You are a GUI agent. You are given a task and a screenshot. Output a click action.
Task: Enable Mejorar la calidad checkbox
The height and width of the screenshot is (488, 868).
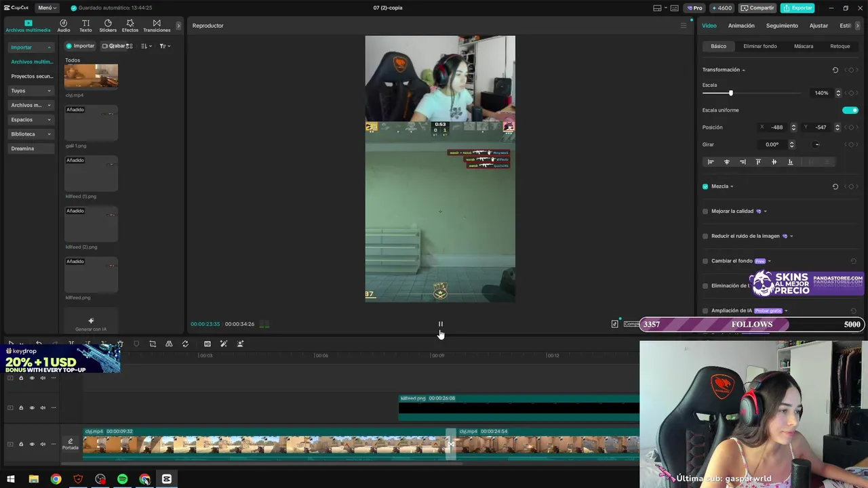pyautogui.click(x=705, y=211)
